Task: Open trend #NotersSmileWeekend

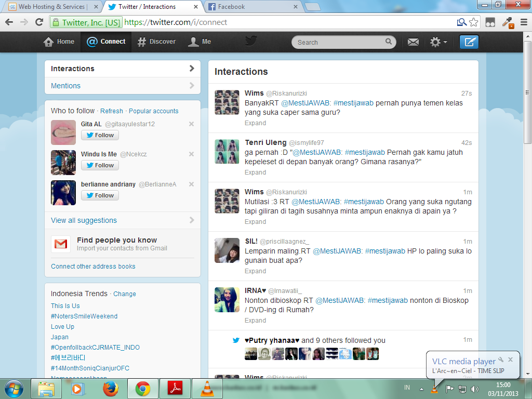Action: click(84, 316)
